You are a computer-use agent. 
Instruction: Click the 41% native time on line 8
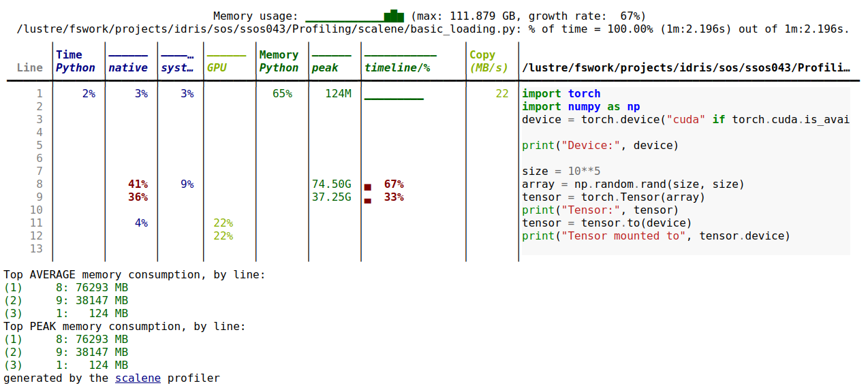point(138,184)
